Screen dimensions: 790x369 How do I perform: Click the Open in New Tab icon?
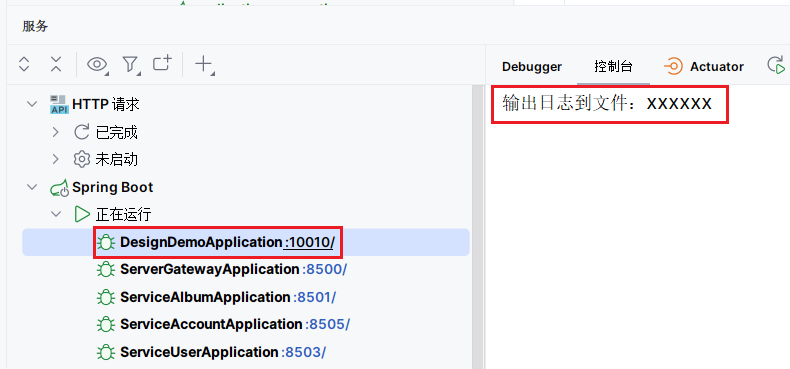163,63
